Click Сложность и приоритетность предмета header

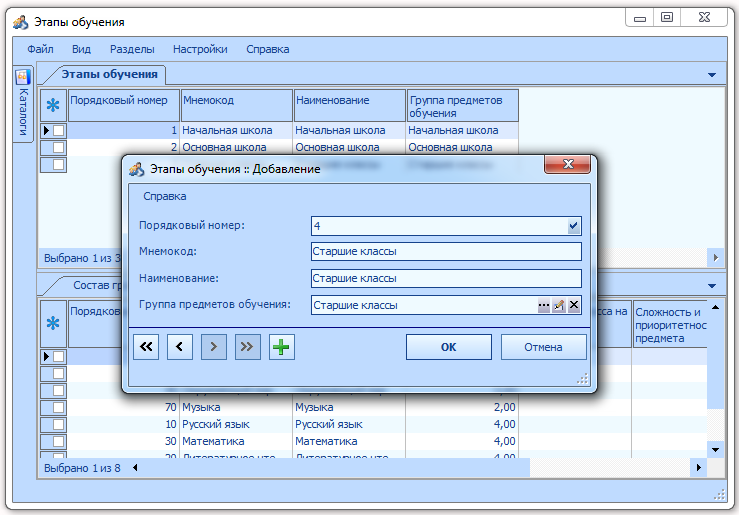pyautogui.click(x=670, y=325)
